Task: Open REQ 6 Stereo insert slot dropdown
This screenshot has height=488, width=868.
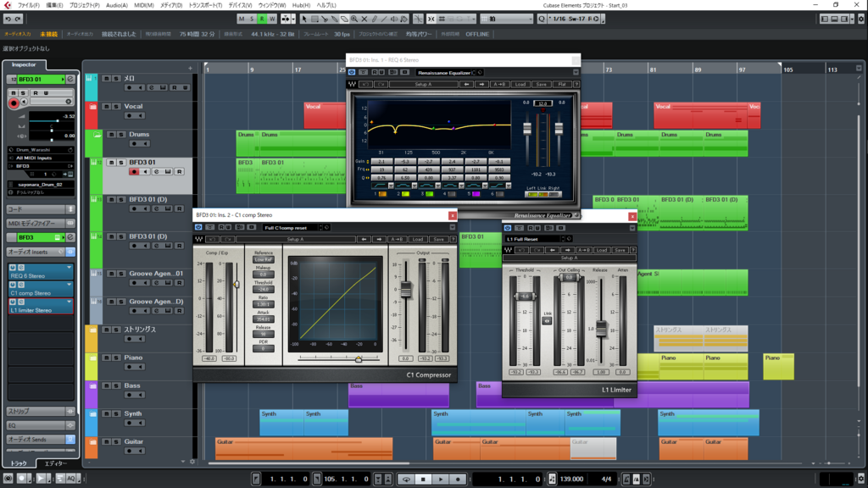Action: pos(70,268)
